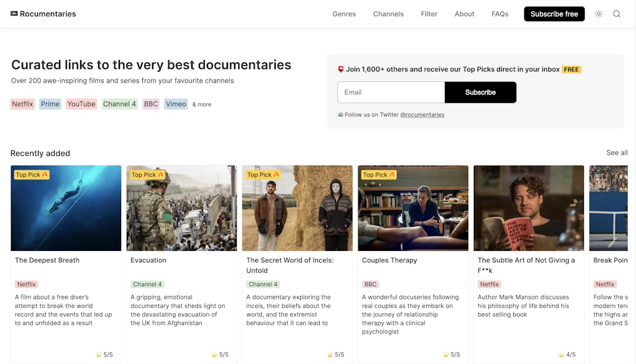Toggle the light/dark theme sun icon

(x=598, y=14)
